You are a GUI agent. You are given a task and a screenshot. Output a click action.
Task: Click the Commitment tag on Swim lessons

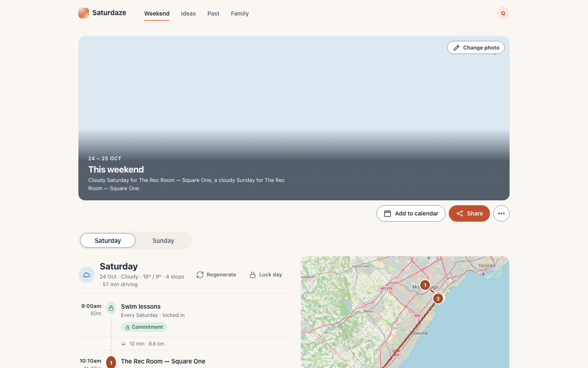pos(144,327)
